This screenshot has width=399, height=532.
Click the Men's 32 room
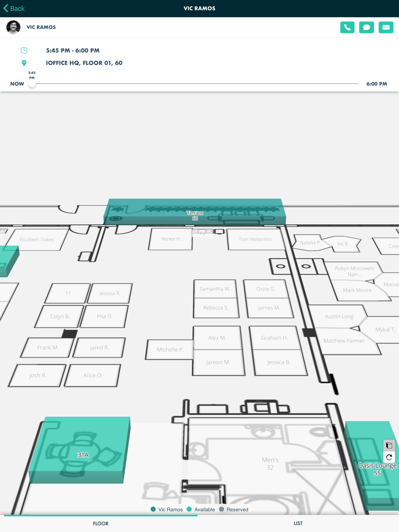click(x=270, y=464)
